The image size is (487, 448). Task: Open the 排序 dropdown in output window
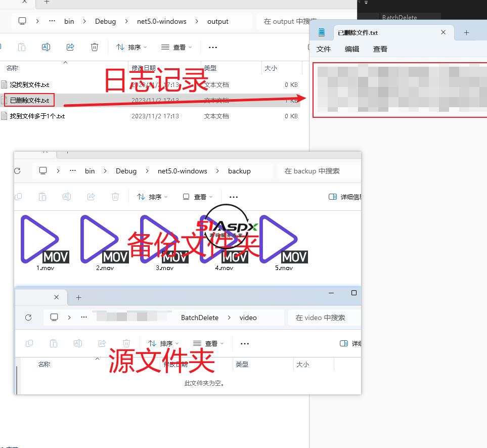131,47
